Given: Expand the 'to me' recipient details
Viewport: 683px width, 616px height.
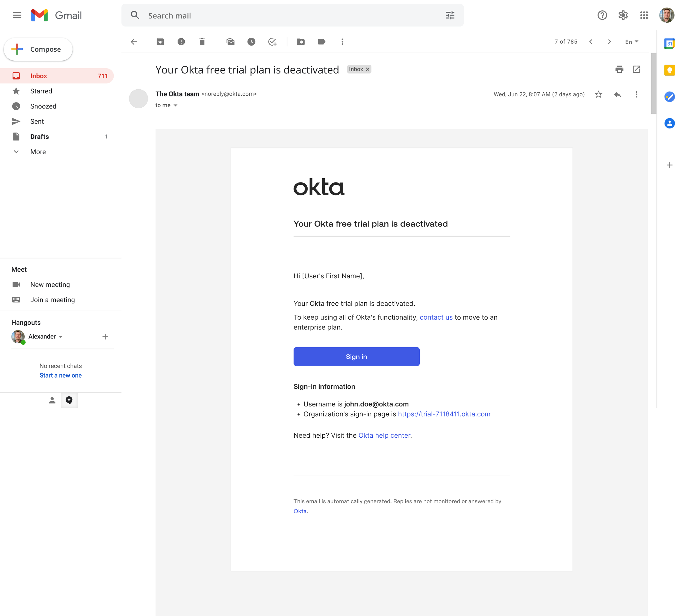Looking at the screenshot, I should (x=175, y=106).
